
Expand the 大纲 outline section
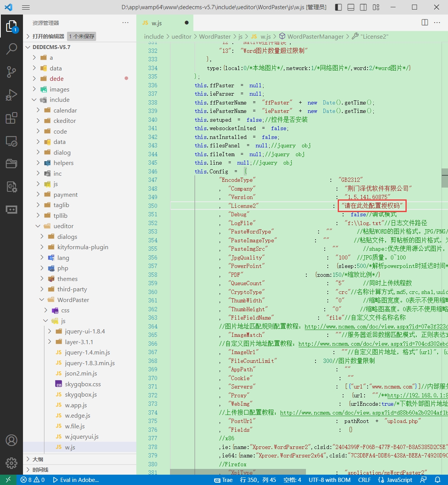[38, 459]
